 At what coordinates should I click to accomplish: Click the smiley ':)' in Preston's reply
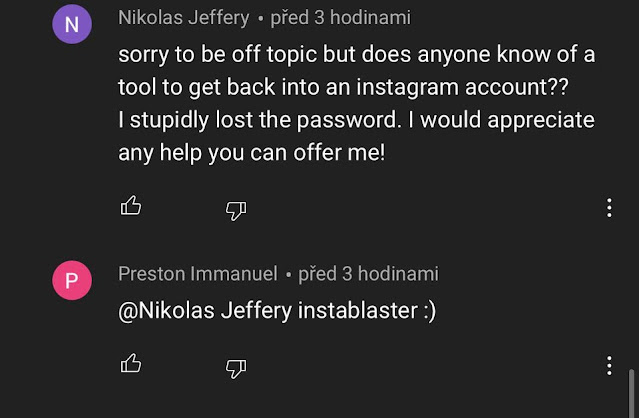click(429, 311)
